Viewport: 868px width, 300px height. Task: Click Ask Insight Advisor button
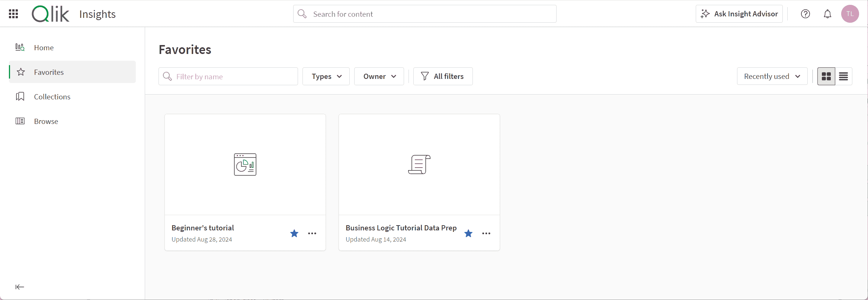coord(739,14)
